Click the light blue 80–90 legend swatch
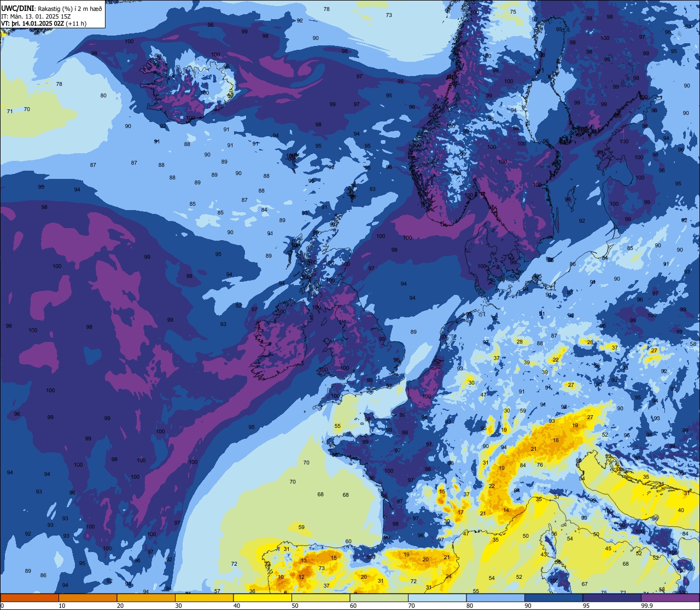The width and height of the screenshot is (700, 610). coord(495,597)
